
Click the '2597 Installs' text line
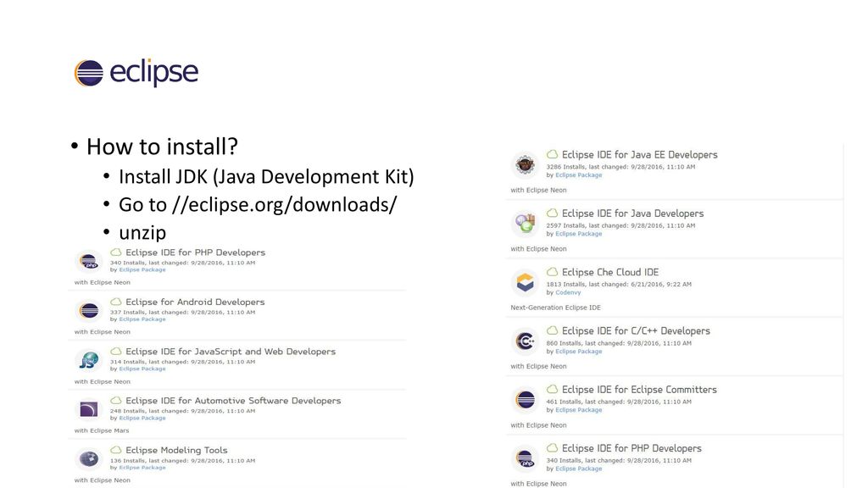click(x=620, y=225)
